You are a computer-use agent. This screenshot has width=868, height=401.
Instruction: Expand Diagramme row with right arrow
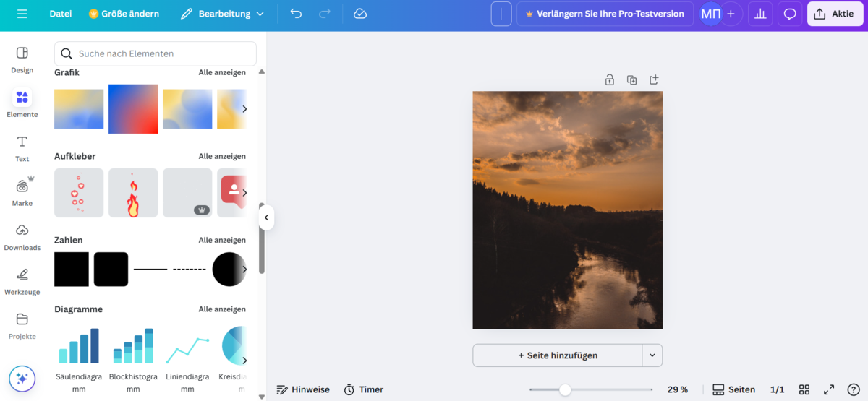[x=244, y=361]
